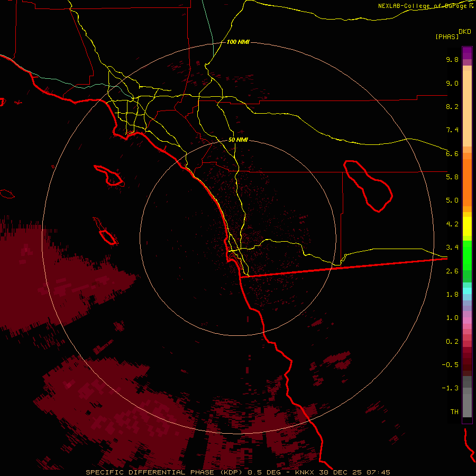Click the [PHAS] units label
Screen dimensions: 476x476
447,36
